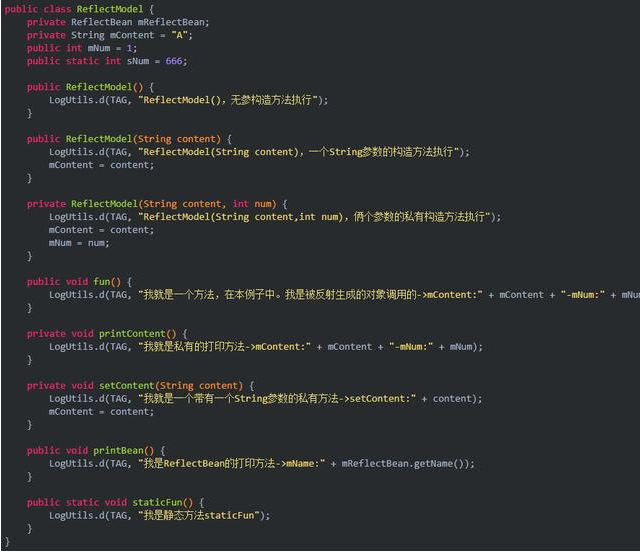Screen dimensions: 640x552
Task: Click the 'mNum = num;' assignment line
Action: (79, 243)
